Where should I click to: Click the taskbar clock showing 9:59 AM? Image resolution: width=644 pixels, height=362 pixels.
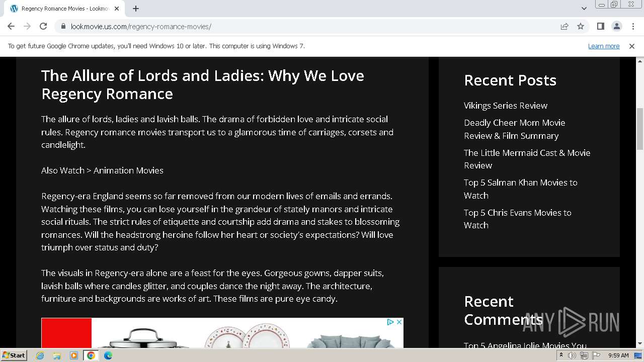click(x=618, y=355)
